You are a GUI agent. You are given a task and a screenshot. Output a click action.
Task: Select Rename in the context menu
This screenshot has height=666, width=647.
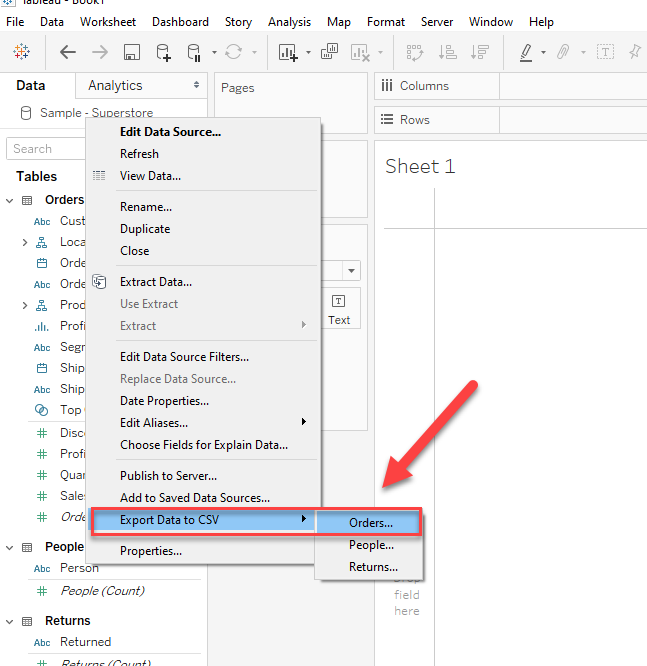click(146, 207)
